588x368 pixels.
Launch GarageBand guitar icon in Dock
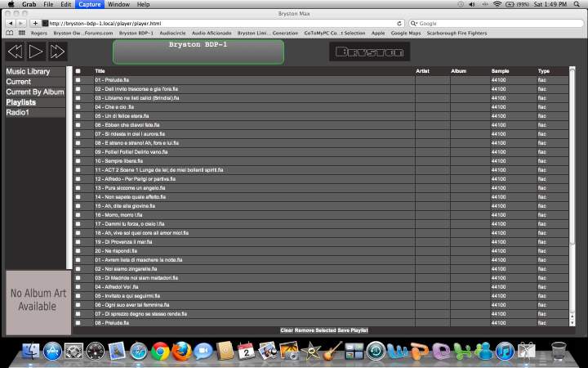(332, 351)
